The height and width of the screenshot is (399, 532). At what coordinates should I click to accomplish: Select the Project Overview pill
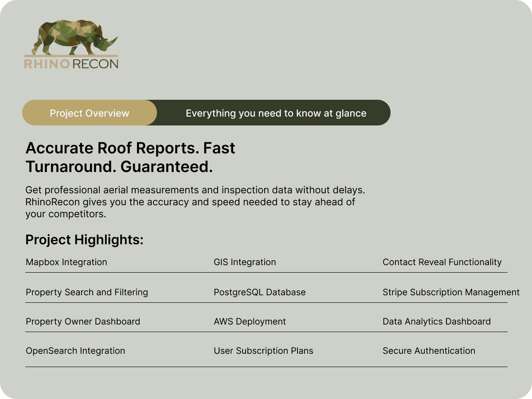tap(90, 113)
